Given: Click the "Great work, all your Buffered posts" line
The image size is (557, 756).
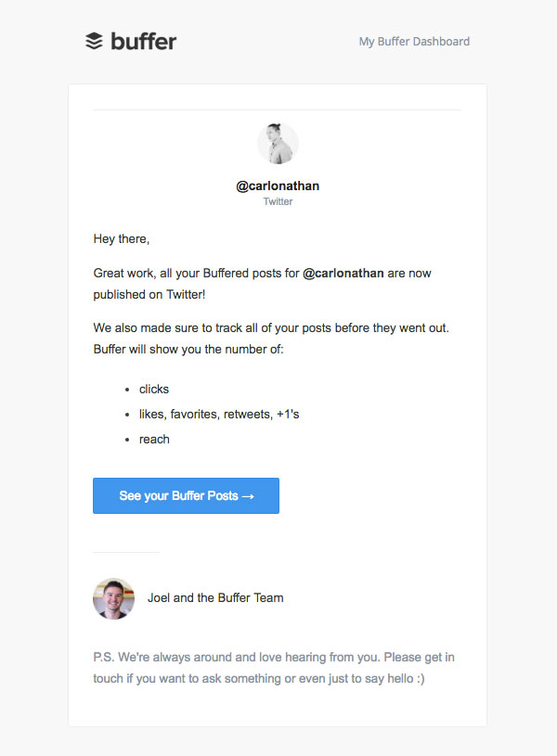Looking at the screenshot, I should pyautogui.click(x=262, y=273).
